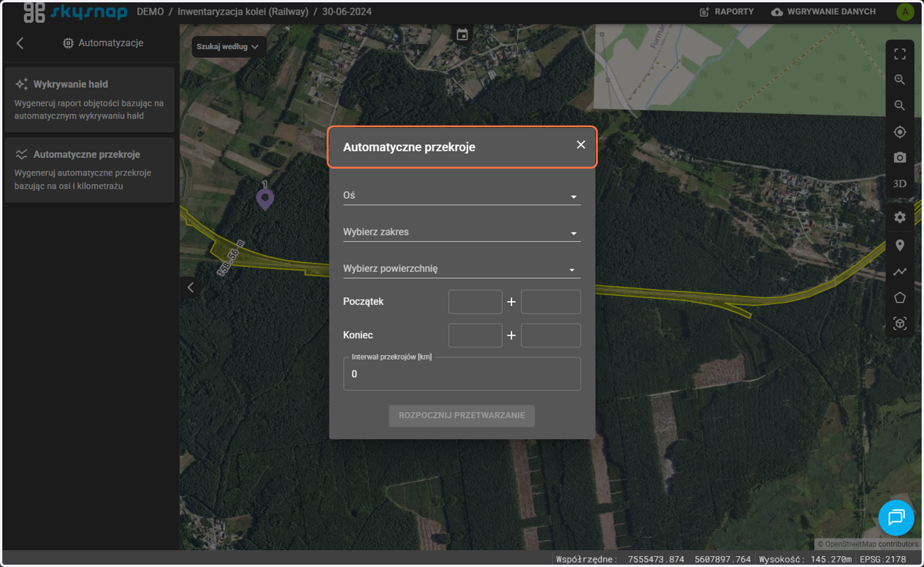Click the second Koniec input field

(551, 336)
